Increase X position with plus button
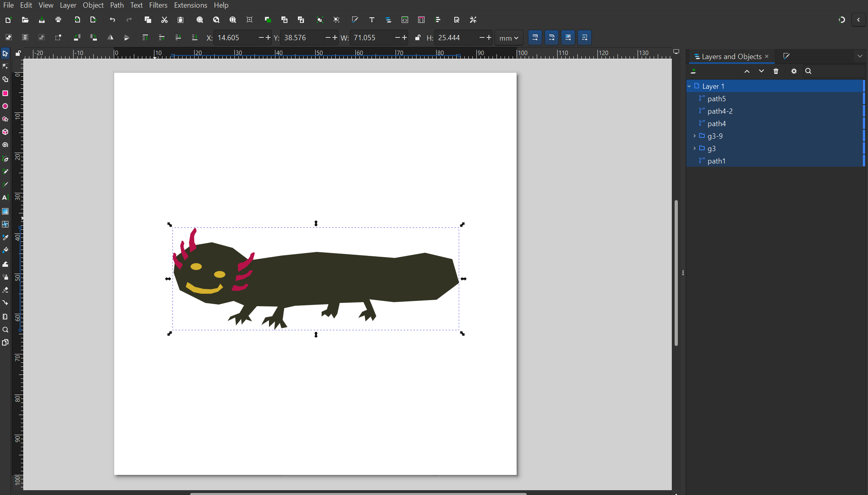The height and width of the screenshot is (495, 868). (x=268, y=37)
